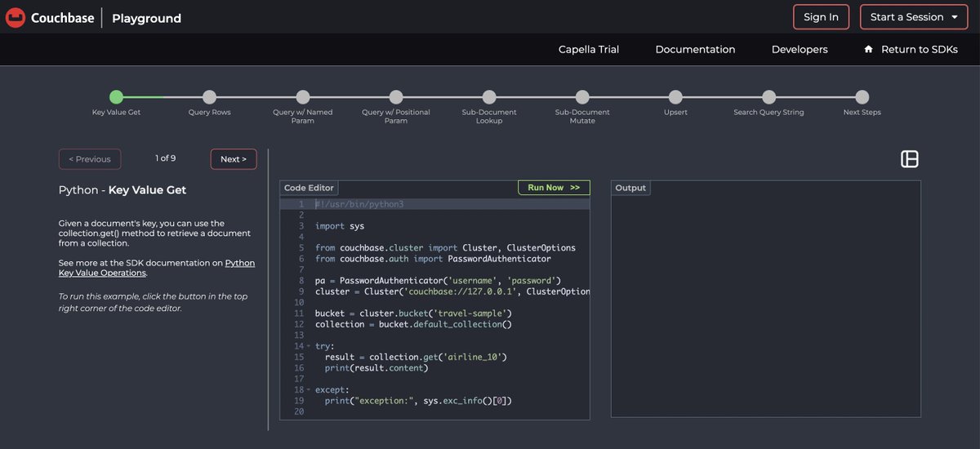The image size is (980, 449).
Task: Click the bucket.default_collection() line
Action: click(413, 325)
